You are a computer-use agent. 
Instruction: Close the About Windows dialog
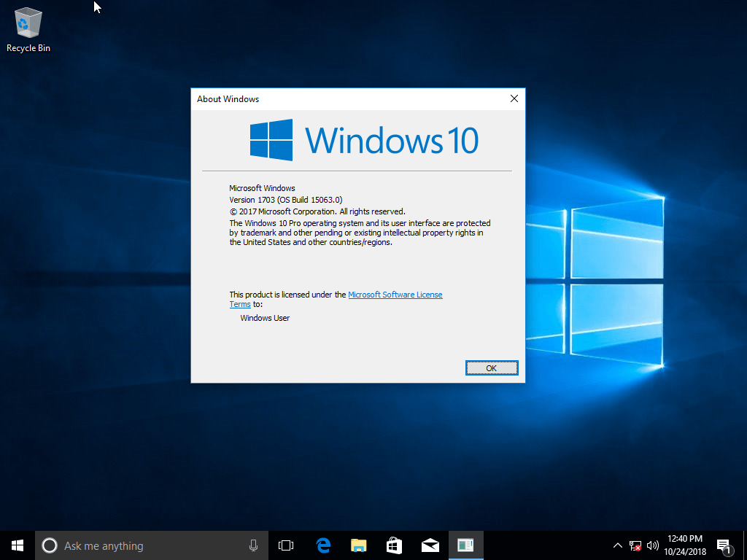point(514,98)
